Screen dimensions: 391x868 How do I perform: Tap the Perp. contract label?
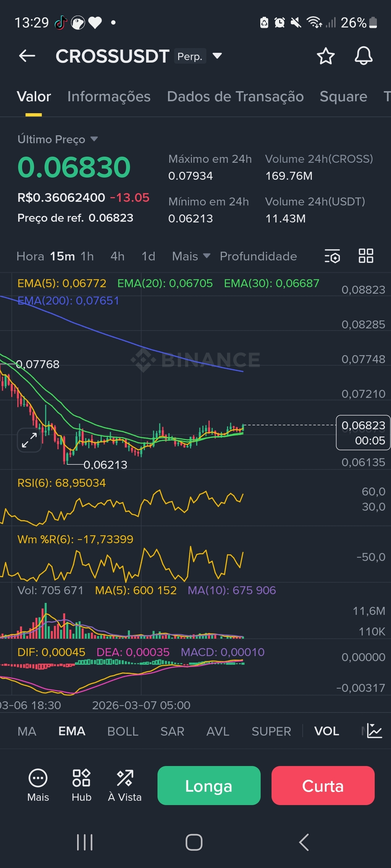point(190,56)
